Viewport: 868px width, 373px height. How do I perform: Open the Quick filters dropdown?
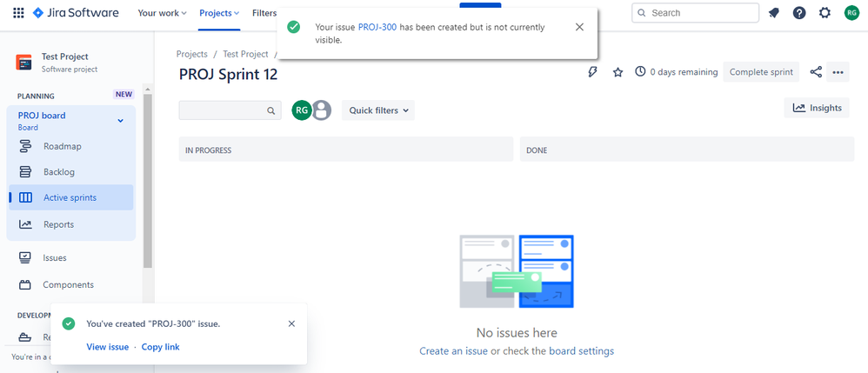378,110
